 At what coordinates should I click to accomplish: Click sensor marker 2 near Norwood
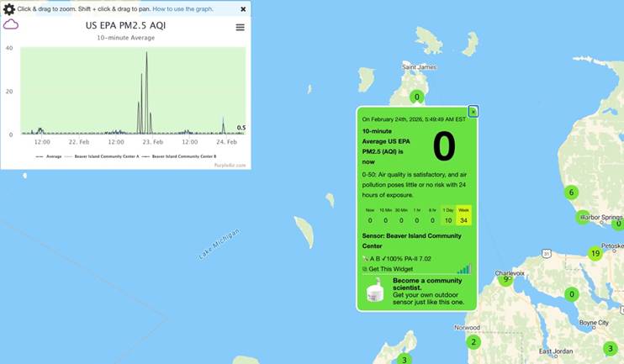point(473,341)
